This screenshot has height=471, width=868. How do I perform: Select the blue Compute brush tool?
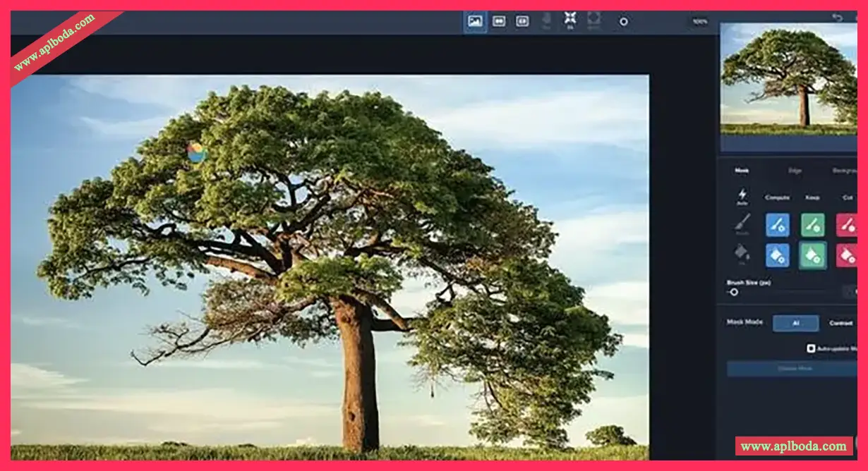[x=778, y=225]
